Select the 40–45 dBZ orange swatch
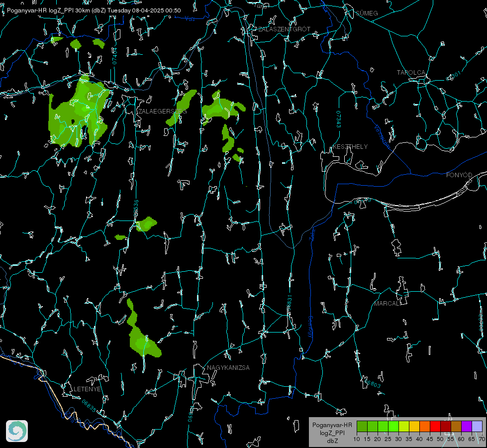The width and height of the screenshot is (487, 448). [425, 426]
